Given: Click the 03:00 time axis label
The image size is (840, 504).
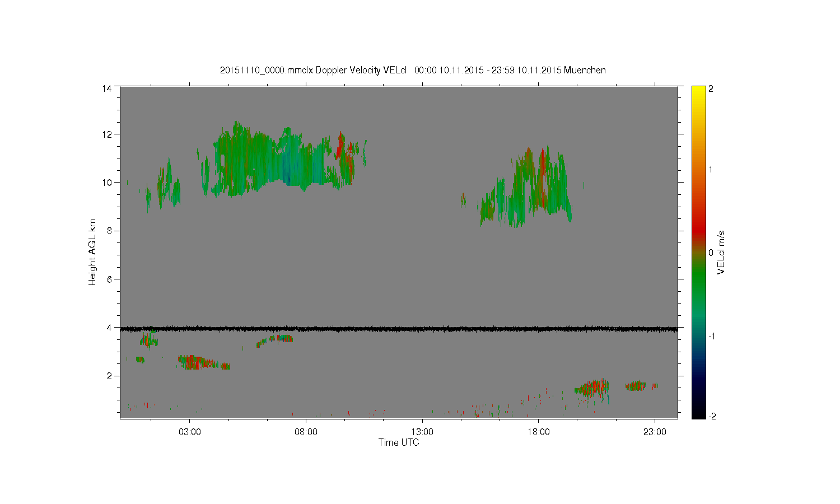Looking at the screenshot, I should 189,432.
